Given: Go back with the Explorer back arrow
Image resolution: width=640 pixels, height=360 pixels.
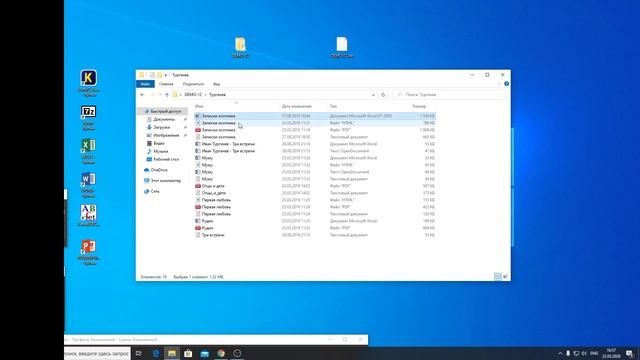Looking at the screenshot, I should [x=142, y=95].
